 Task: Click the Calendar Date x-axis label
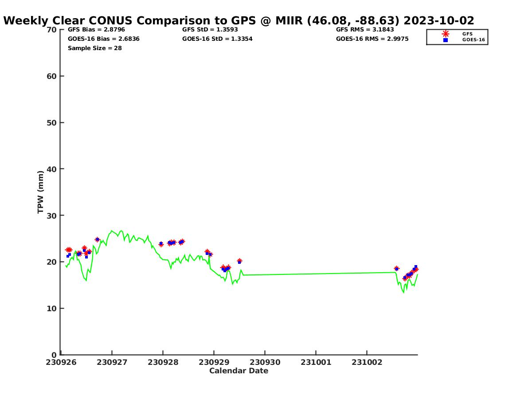point(239,371)
